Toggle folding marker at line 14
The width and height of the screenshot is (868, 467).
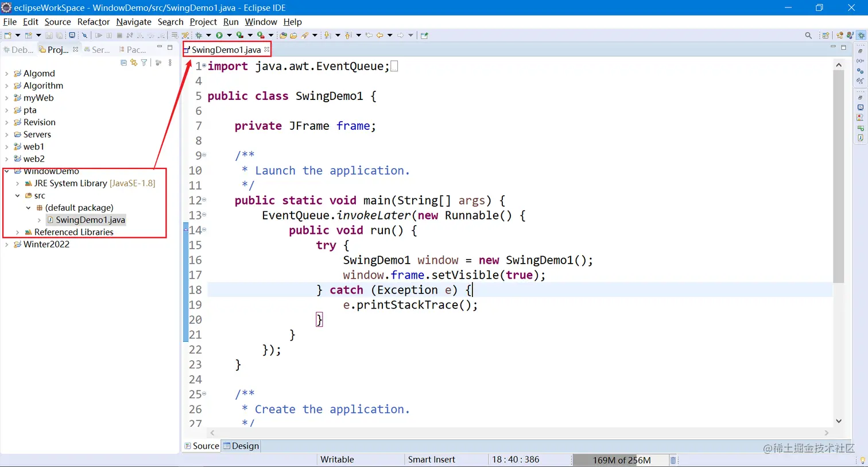pos(204,229)
